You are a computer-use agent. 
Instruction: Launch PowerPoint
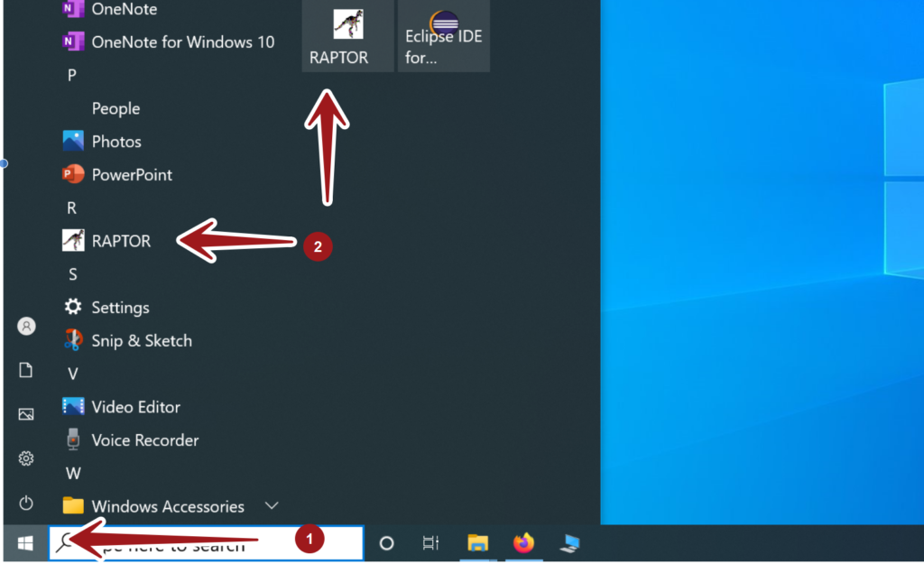coord(132,174)
